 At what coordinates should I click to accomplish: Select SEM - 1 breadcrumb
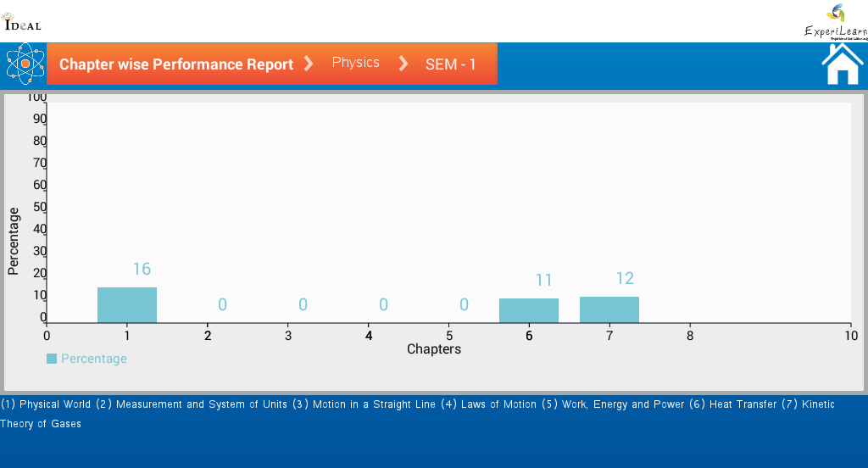tap(451, 64)
